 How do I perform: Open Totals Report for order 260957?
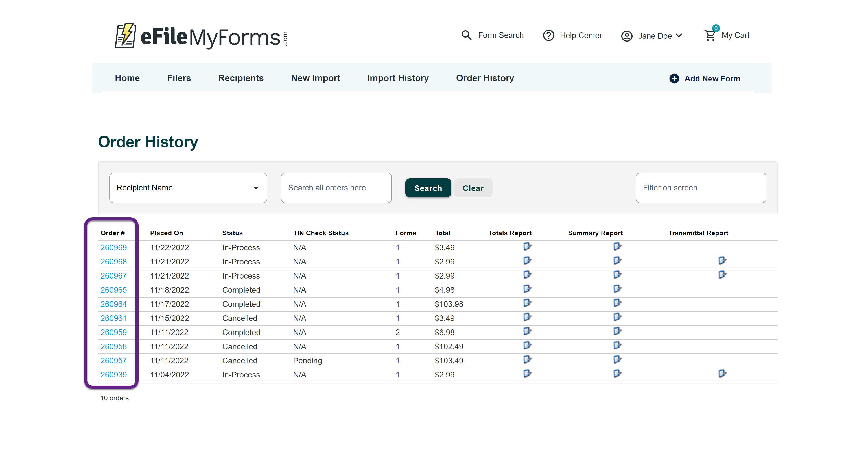(527, 359)
